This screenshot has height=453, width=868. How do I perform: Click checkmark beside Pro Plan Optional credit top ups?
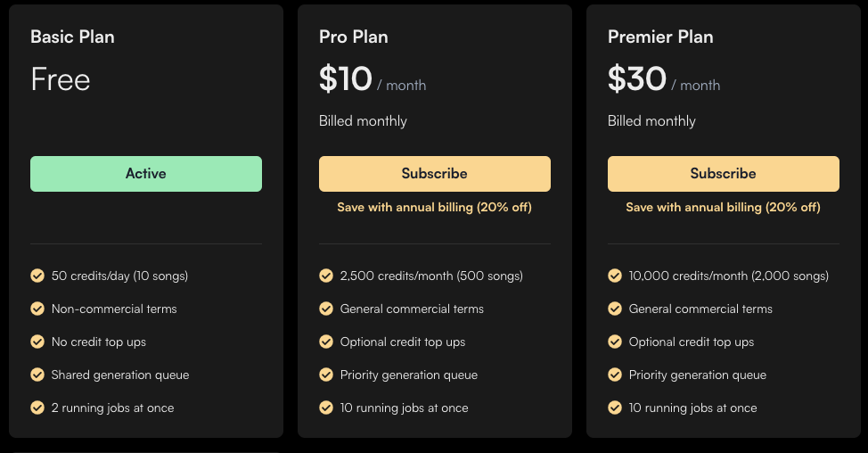326,342
